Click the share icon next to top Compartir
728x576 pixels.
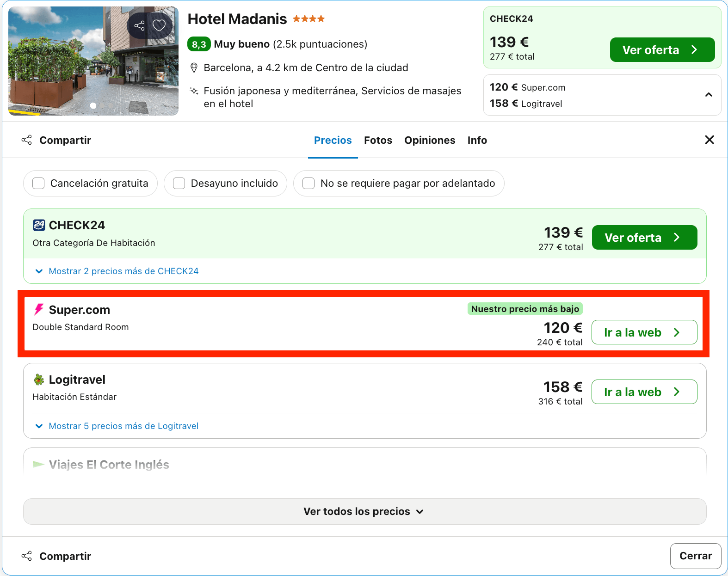[27, 140]
